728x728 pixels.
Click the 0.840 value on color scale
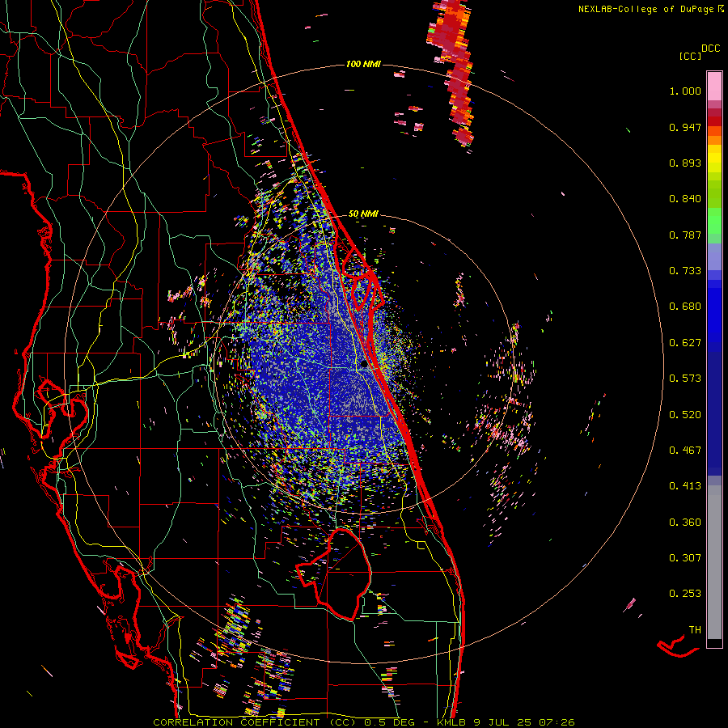(685, 199)
